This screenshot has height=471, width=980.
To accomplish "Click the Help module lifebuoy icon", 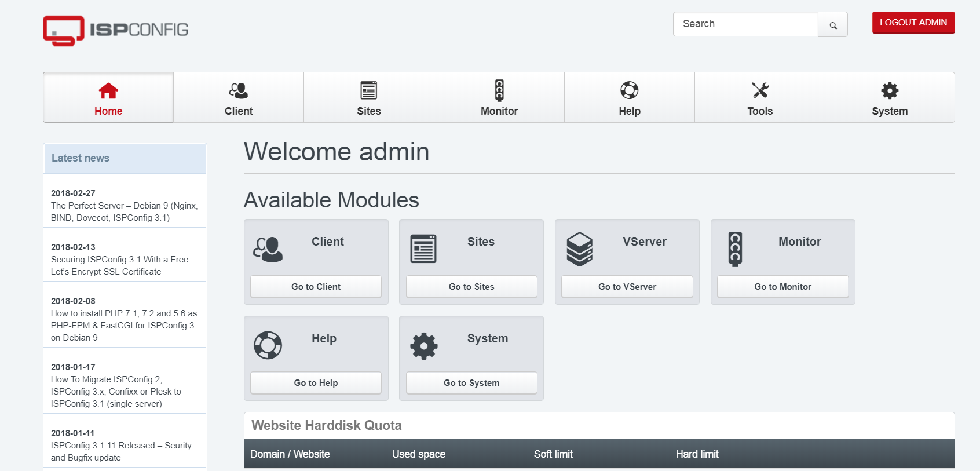I will [268, 345].
